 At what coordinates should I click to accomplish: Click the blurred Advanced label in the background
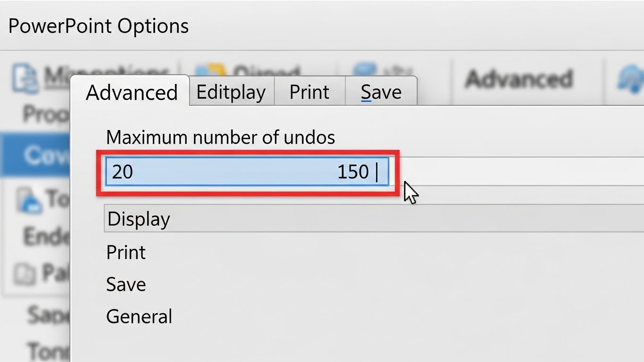point(519,79)
